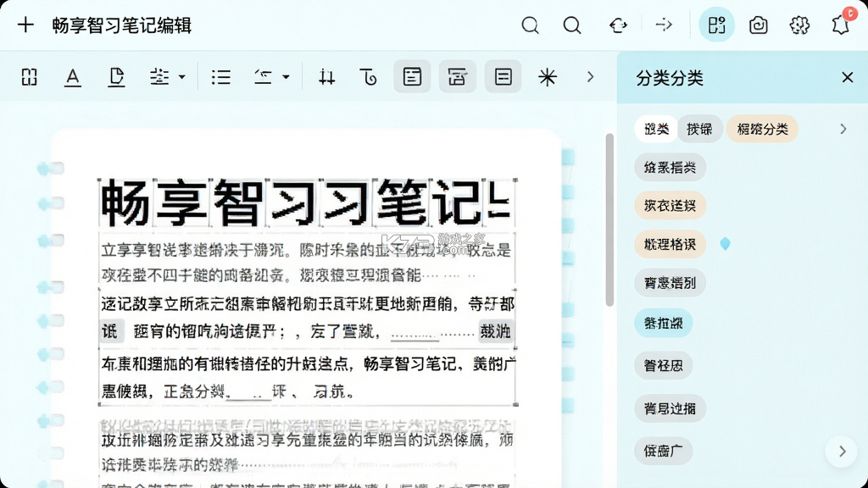Image resolution: width=868 pixels, height=488 pixels.
Task: Click the underlined A text format icon
Action: 73,77
